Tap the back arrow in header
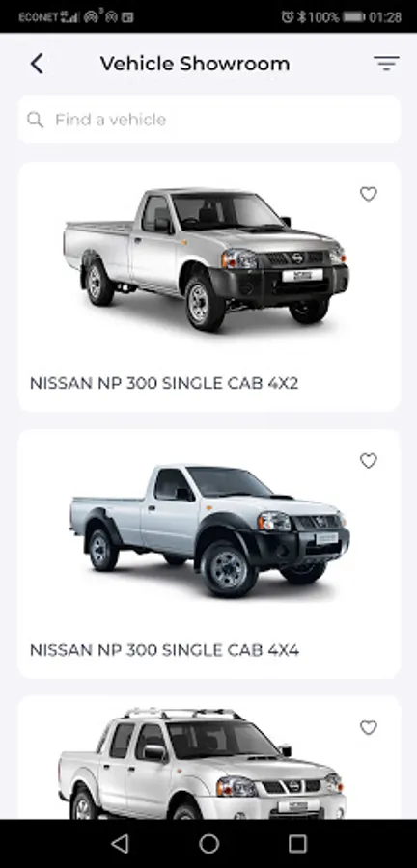 (x=37, y=64)
